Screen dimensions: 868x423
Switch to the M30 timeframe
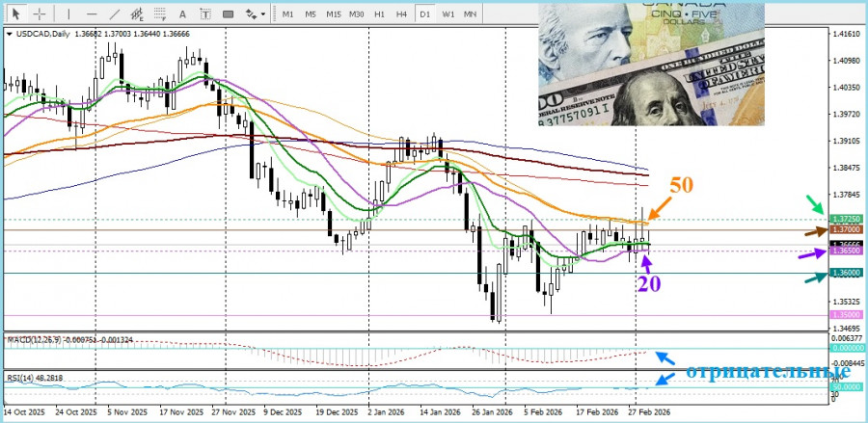click(357, 13)
